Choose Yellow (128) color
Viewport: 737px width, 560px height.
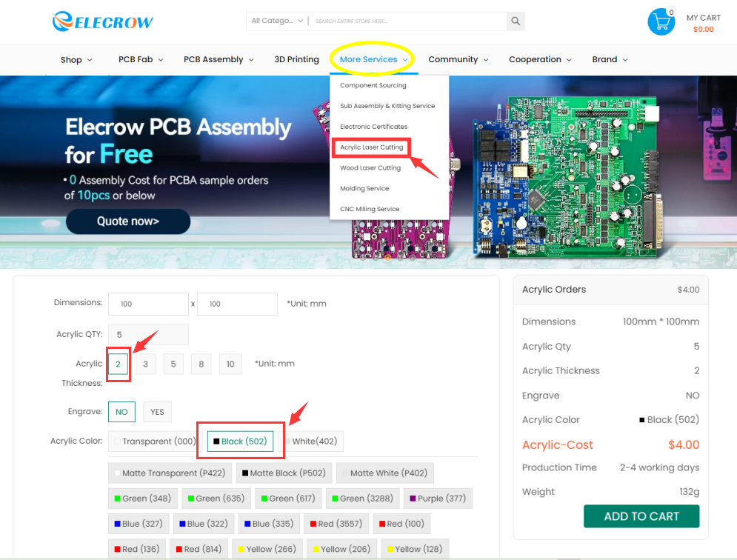(x=415, y=549)
